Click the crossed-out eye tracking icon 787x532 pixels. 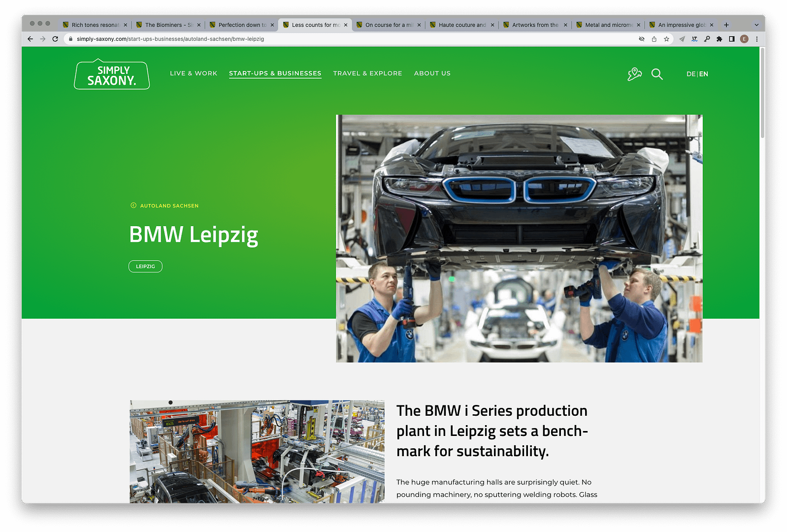642,39
